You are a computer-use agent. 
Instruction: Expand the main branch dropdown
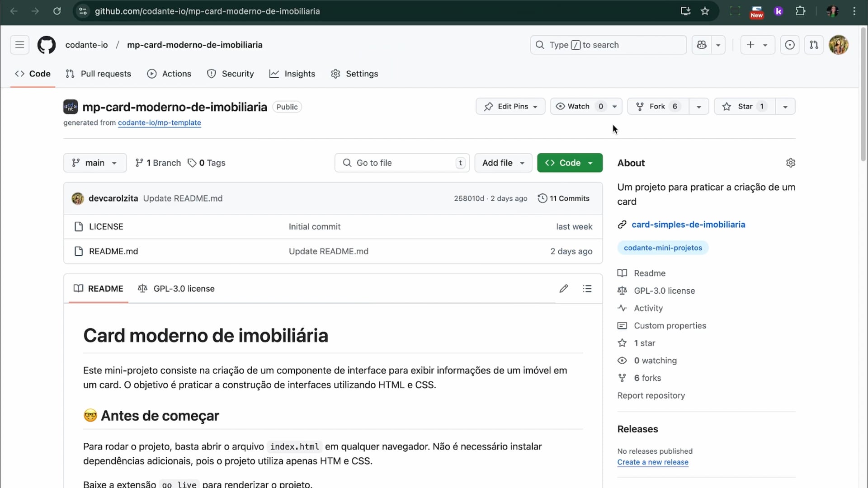pyautogui.click(x=94, y=163)
